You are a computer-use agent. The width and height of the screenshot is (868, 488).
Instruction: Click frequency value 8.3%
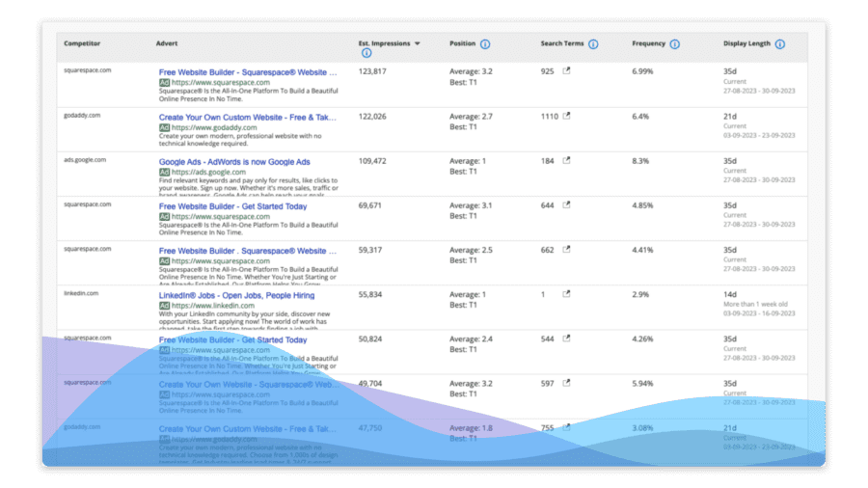pos(640,161)
